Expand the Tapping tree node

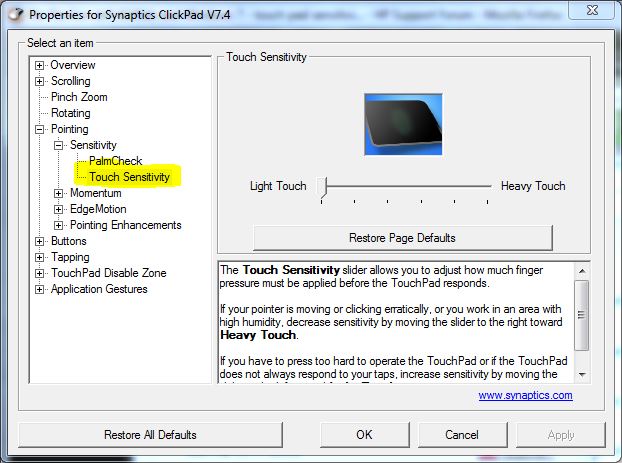(x=39, y=257)
